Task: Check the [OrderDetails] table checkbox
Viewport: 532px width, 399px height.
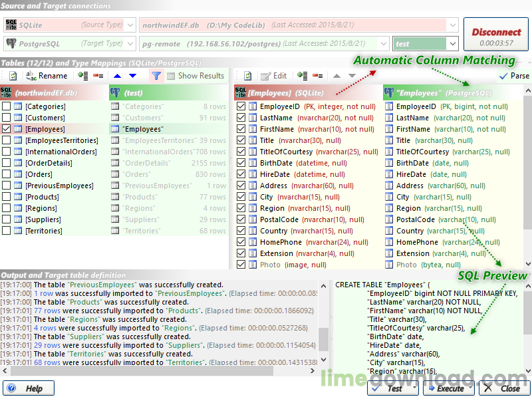Action: [6, 163]
